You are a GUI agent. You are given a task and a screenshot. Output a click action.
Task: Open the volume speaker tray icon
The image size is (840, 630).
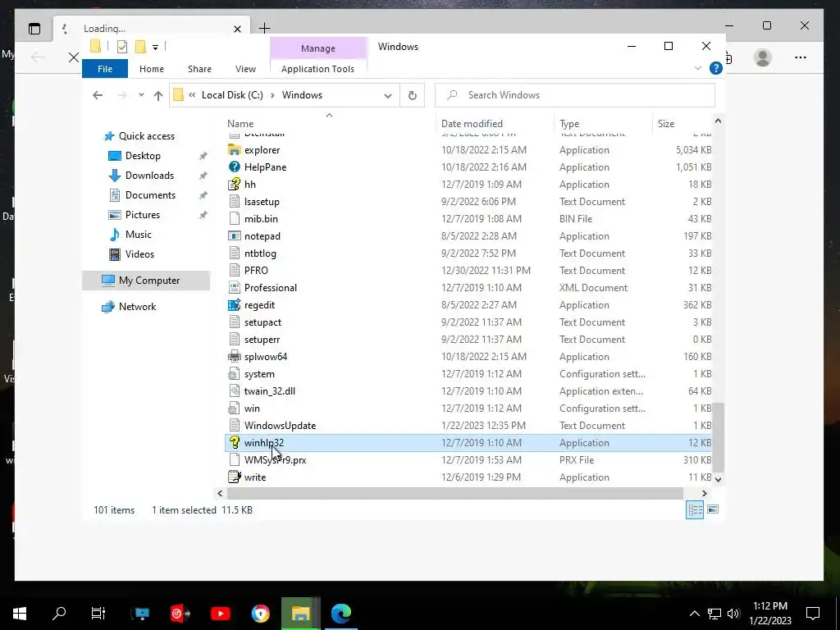click(733, 614)
